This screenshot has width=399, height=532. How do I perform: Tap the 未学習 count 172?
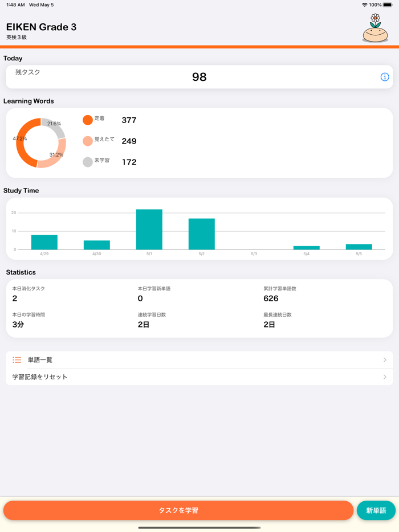pos(129,162)
